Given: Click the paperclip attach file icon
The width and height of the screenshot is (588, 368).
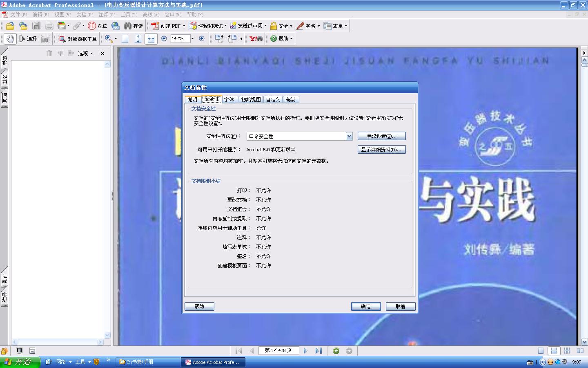Looking at the screenshot, I should coord(77,26).
